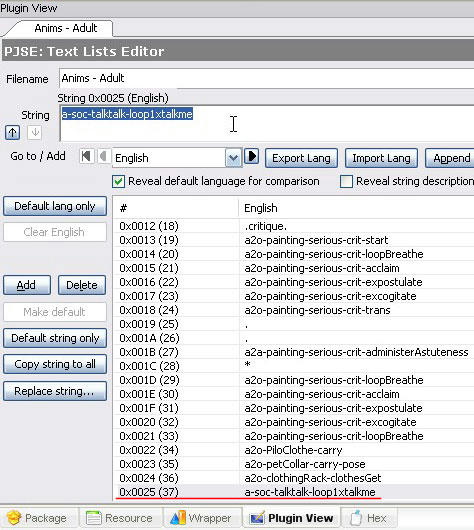Screen dimensions: 474x530
Task: Click Import Lang button
Action: [x=381, y=158]
